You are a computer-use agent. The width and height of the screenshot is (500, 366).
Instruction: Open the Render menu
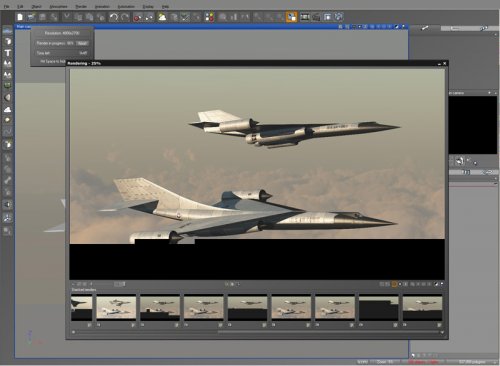pyautogui.click(x=81, y=6)
